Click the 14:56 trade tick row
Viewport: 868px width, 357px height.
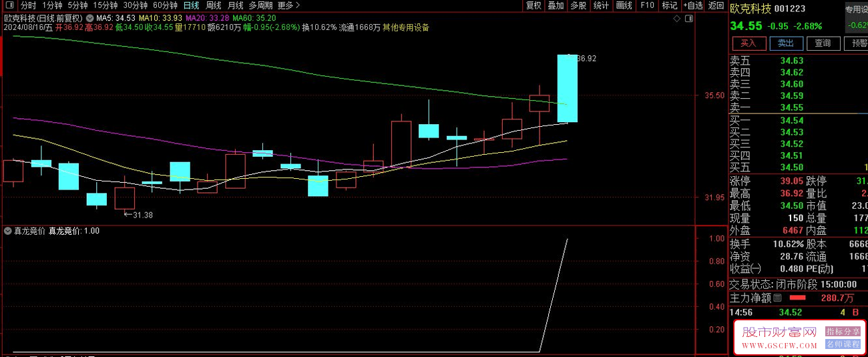798,312
